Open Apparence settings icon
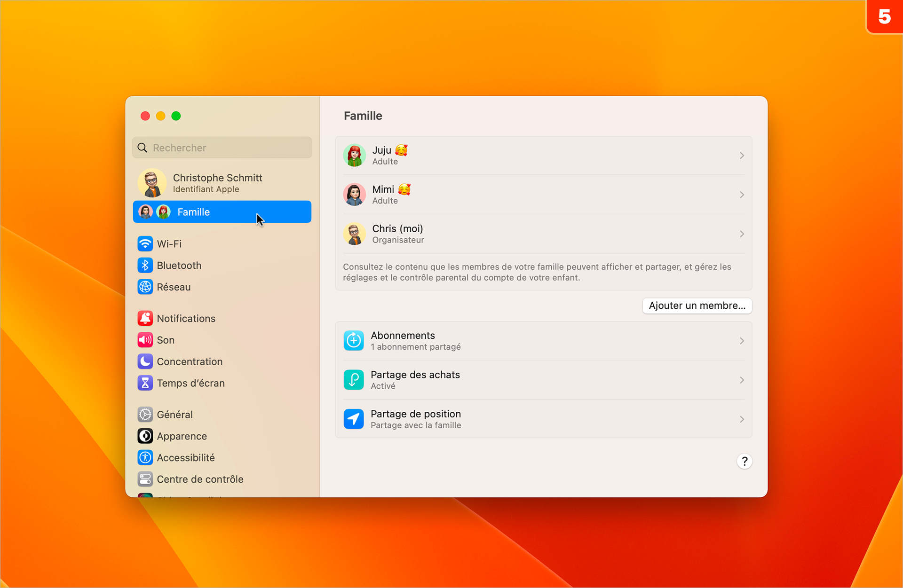This screenshot has height=588, width=903. tap(145, 436)
